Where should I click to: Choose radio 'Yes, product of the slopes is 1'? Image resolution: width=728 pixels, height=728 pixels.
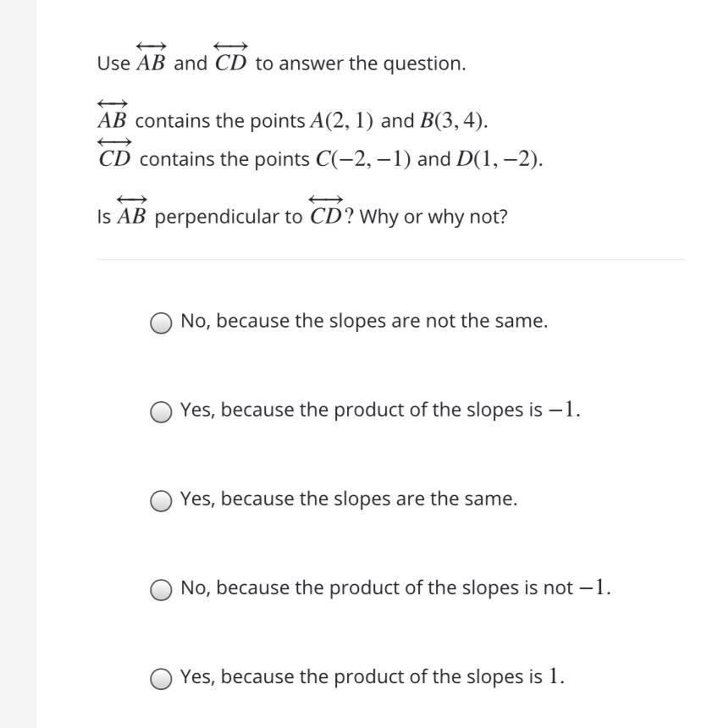pos(161,679)
